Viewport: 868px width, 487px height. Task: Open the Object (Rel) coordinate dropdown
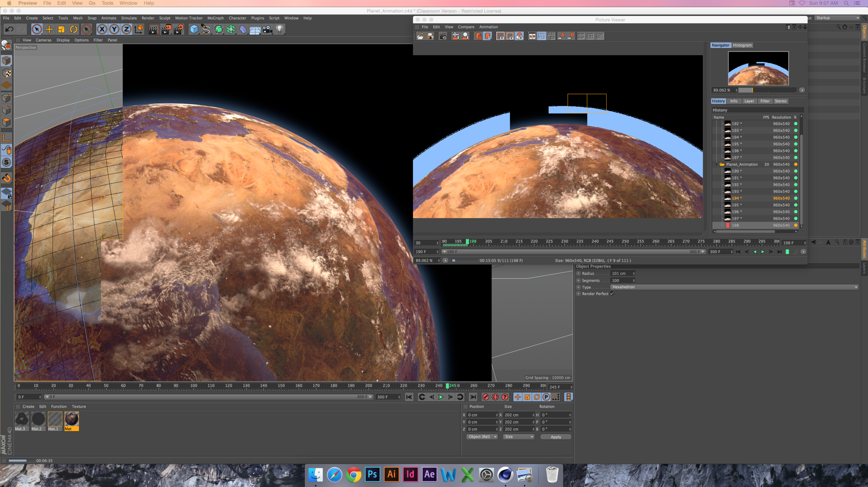482,437
